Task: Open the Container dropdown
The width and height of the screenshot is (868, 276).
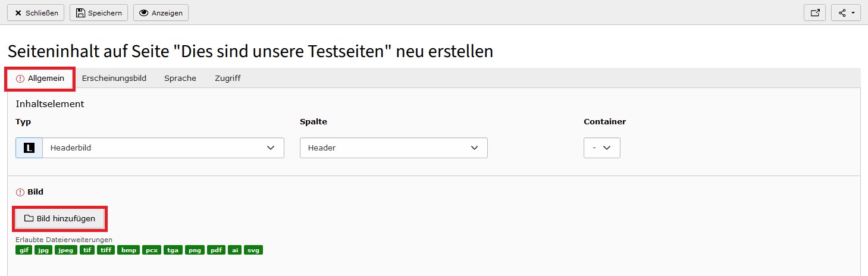Action: [x=602, y=148]
